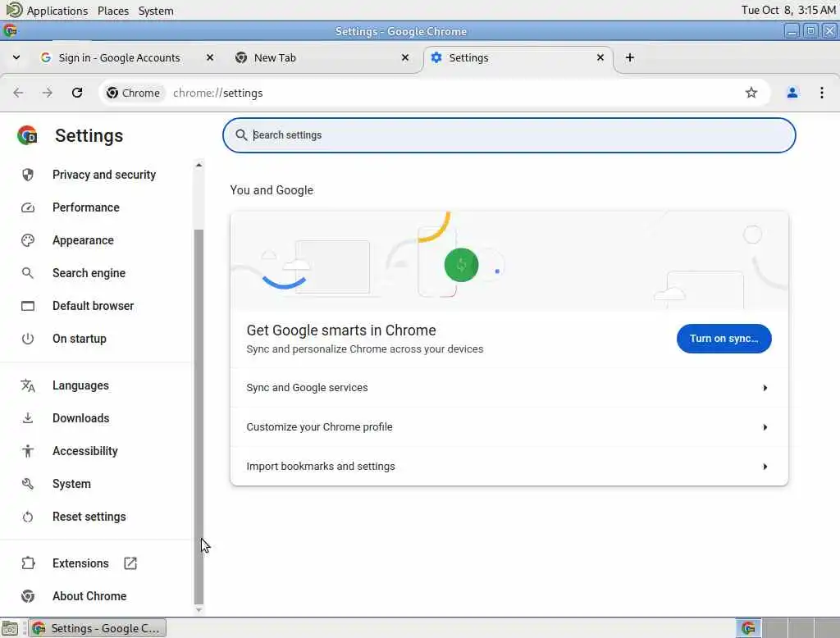The image size is (840, 638).
Task: Click the Downloads arrow icon
Action: [x=27, y=418]
